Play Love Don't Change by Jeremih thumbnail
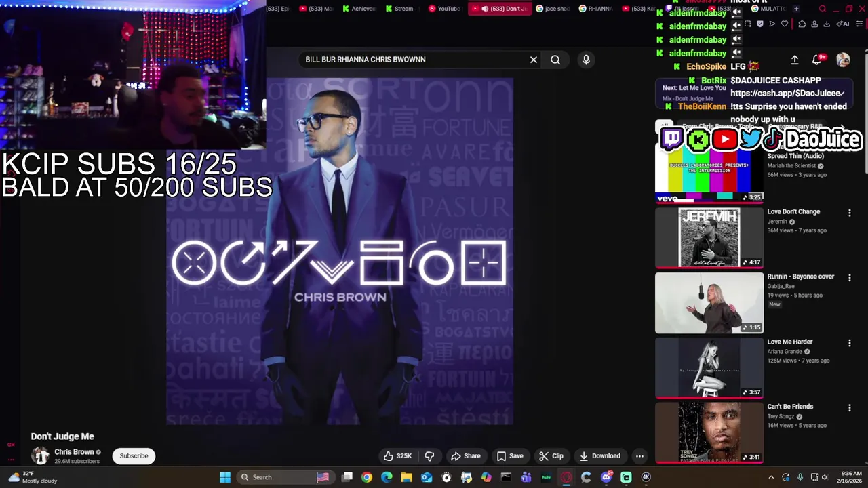 709,238
